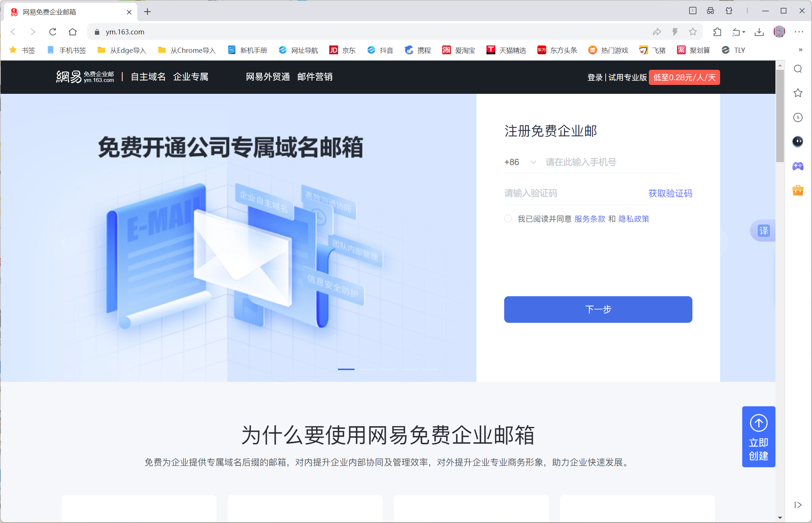The height and width of the screenshot is (523, 812).
Task: Open the 手机书签 bookmark
Action: pyautogui.click(x=66, y=50)
